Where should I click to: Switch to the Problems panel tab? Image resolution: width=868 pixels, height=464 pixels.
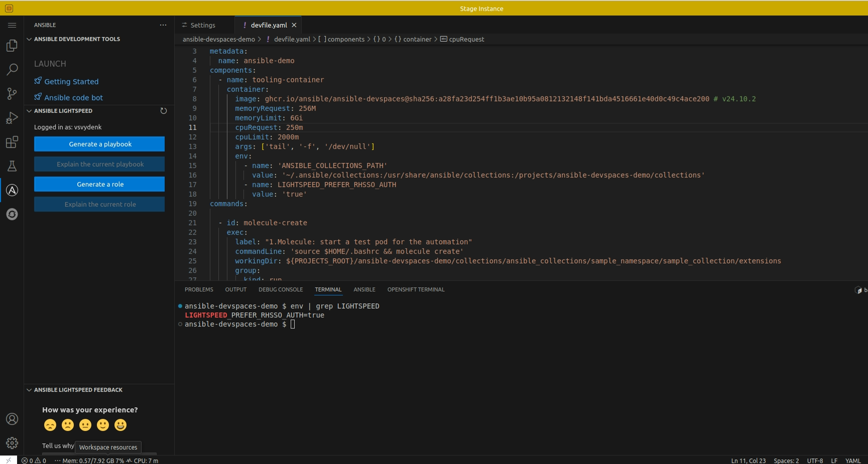coord(199,290)
